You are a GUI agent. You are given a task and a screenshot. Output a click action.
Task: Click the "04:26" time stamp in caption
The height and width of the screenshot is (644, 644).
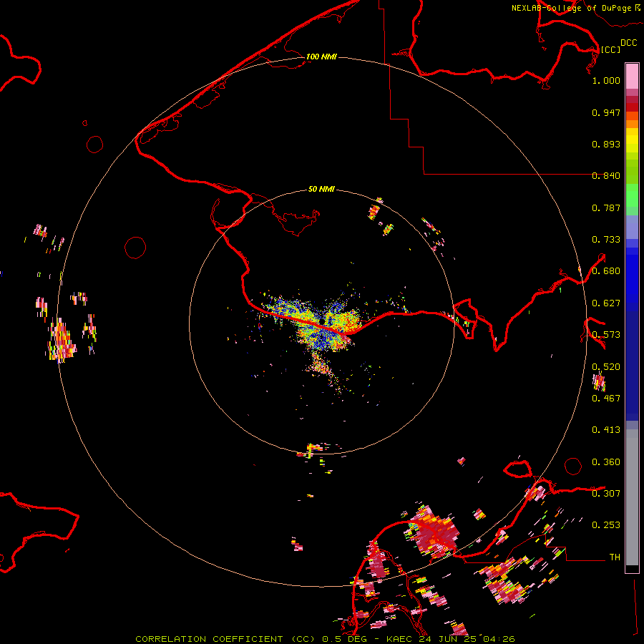pos(499,639)
